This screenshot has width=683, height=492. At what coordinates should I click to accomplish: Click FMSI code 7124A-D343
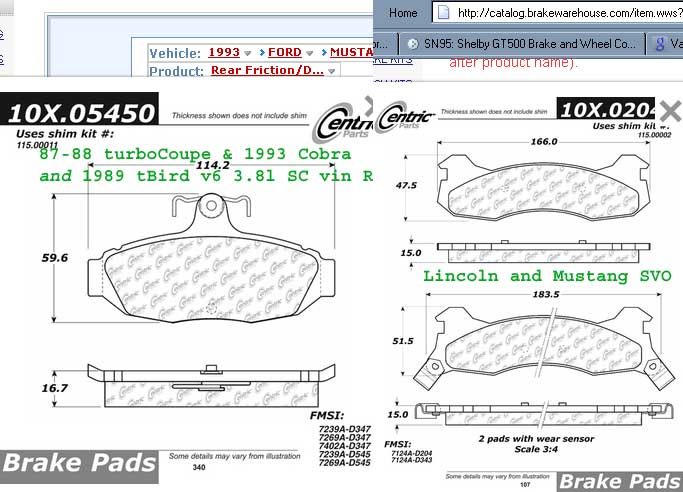point(412,460)
